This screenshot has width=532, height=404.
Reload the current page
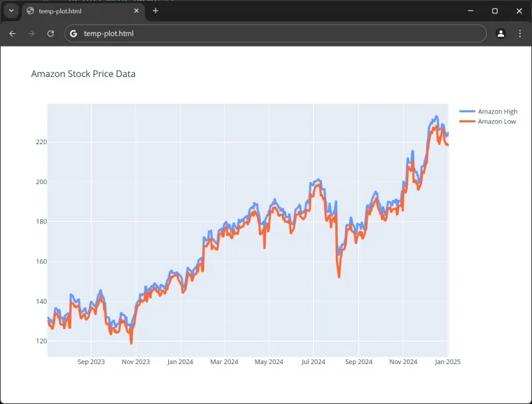tap(51, 33)
